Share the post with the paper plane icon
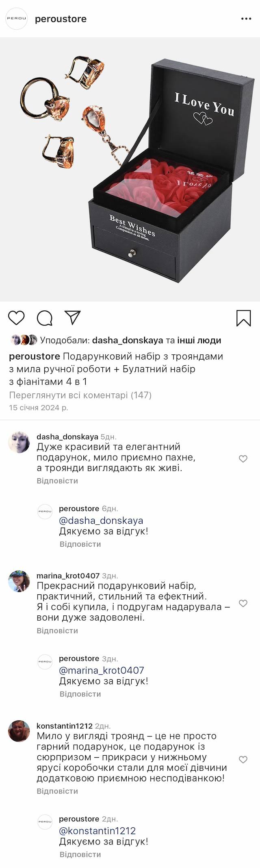This screenshot has width=260, height=868. coord(73,318)
